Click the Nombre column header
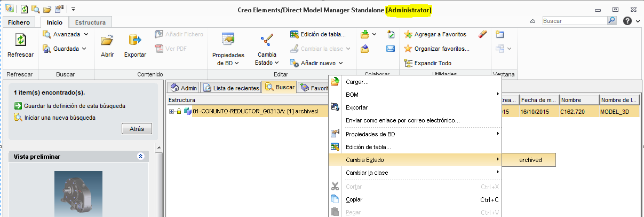 [578, 100]
